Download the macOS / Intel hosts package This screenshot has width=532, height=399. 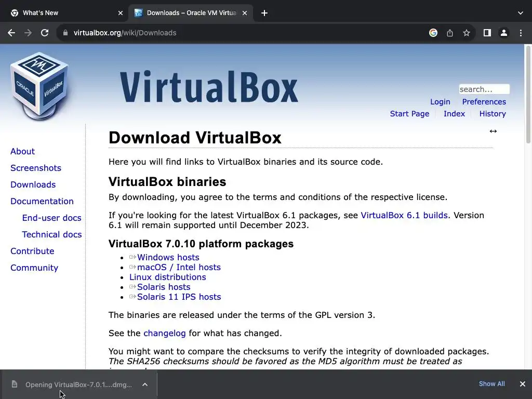point(179,268)
